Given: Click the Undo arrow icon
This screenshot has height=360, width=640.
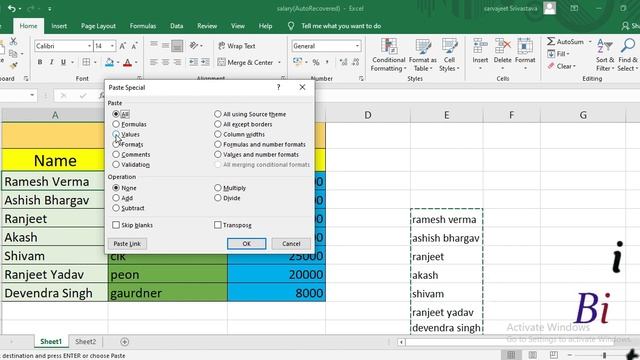Looking at the screenshot, I should (x=11, y=8).
